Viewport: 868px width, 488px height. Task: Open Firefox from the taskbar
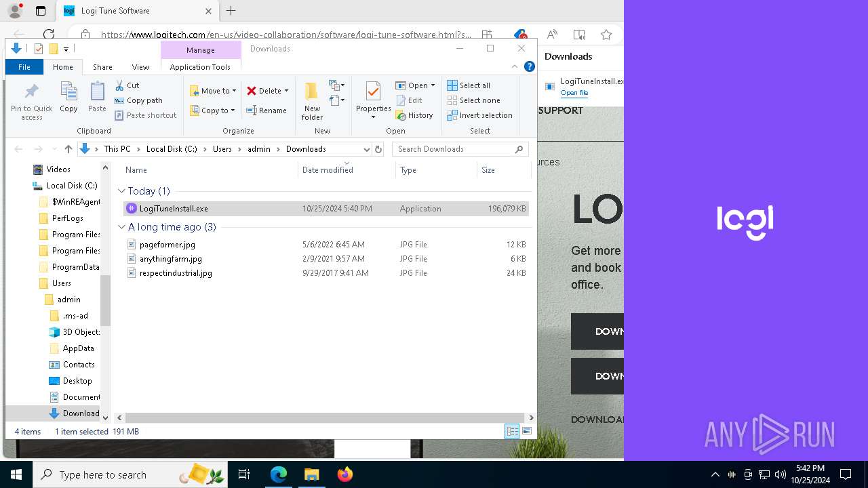point(344,474)
